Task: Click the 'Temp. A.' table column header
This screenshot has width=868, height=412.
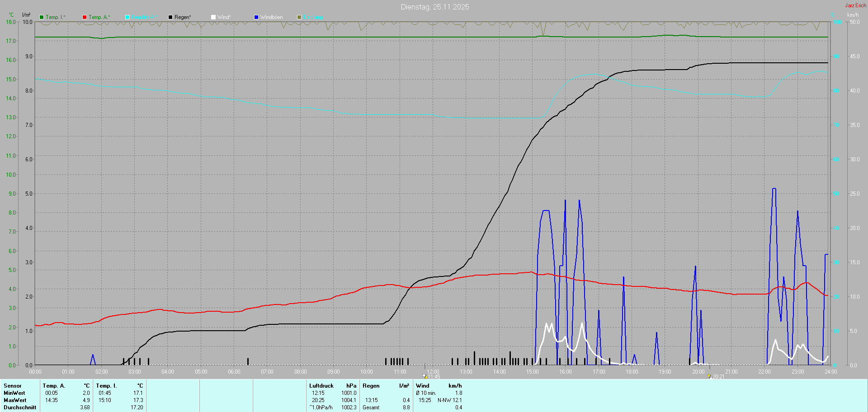Action: (x=54, y=386)
